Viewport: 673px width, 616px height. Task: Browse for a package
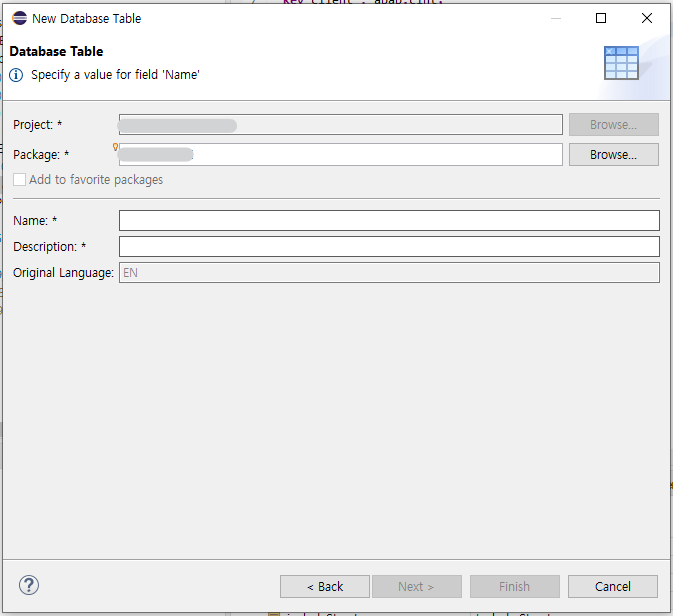click(x=613, y=155)
